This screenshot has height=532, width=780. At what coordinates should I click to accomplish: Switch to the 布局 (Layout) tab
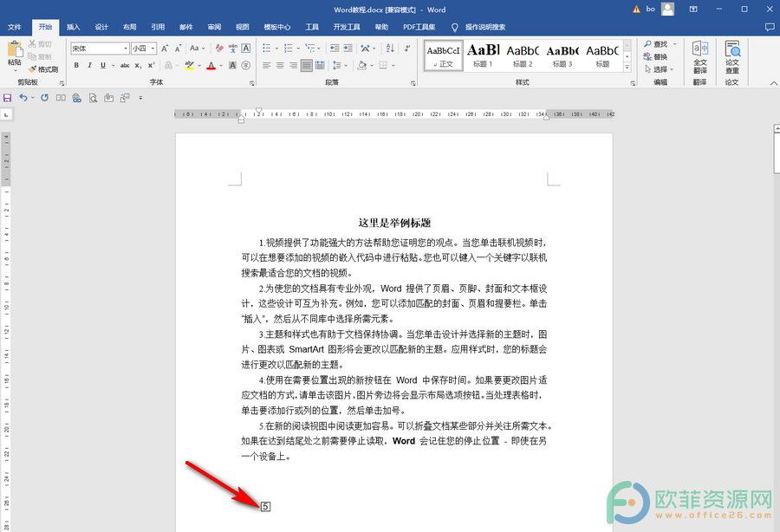[x=129, y=27]
